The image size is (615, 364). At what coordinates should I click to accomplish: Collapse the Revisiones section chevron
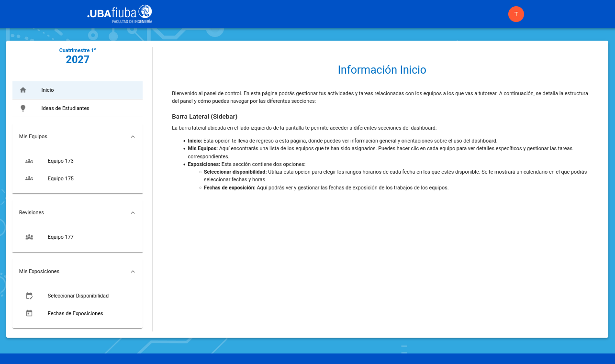point(133,212)
